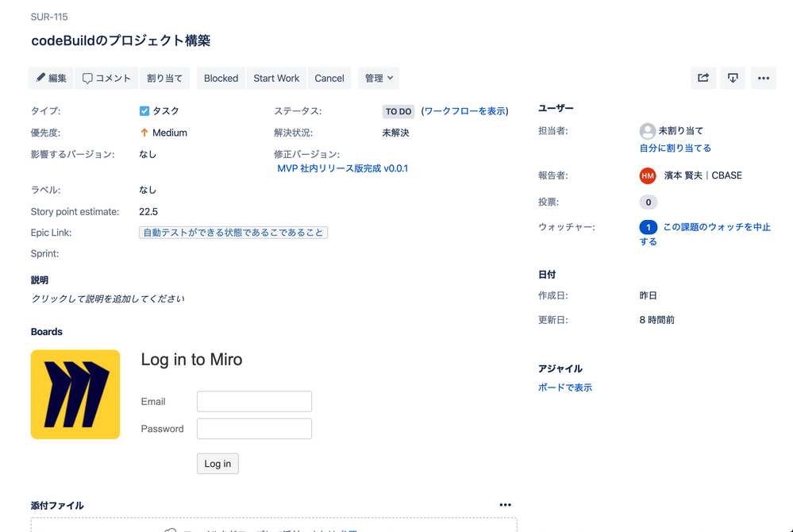Focus the Miro Email input field
Screen dimensions: 793x532
tap(254, 402)
